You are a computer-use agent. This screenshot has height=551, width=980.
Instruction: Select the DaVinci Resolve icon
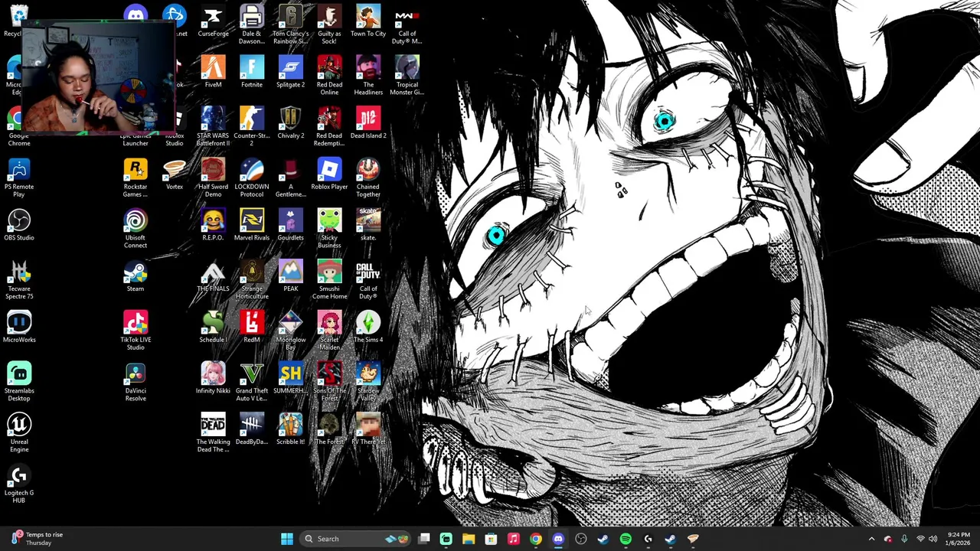pos(136,382)
